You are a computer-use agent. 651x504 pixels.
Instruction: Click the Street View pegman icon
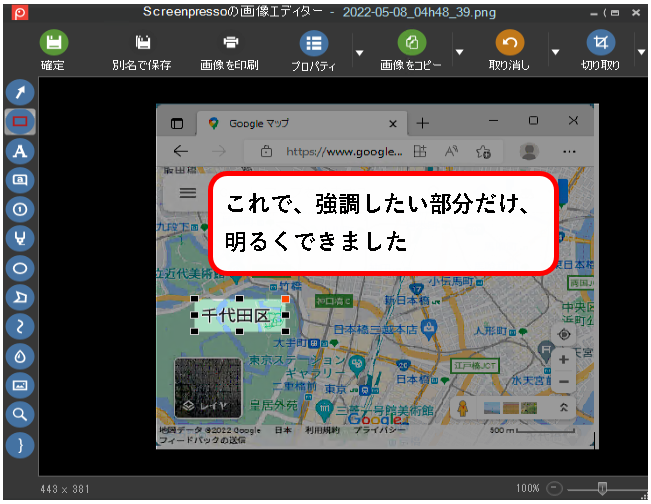point(463,408)
